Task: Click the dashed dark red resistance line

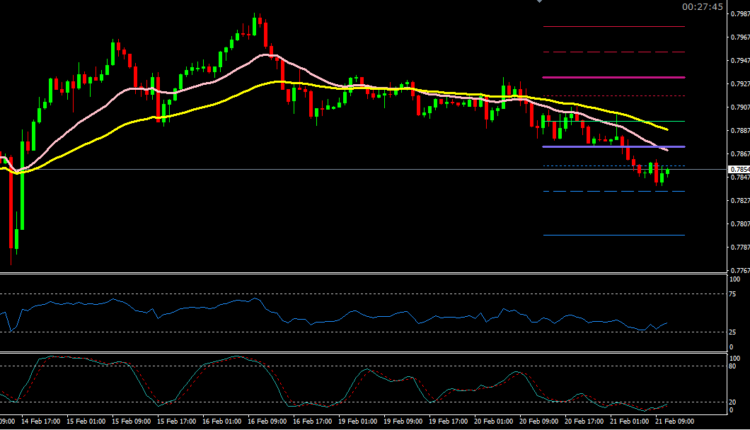Action: click(x=612, y=52)
